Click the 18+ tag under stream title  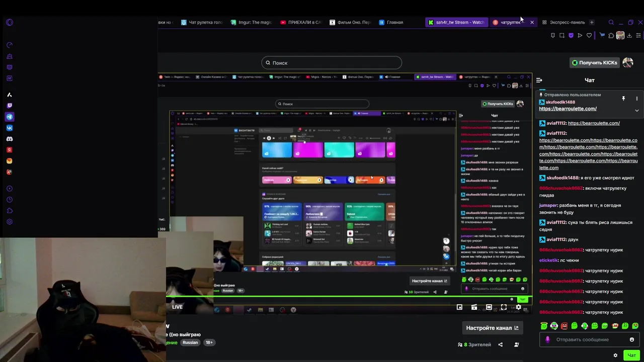pos(209,342)
